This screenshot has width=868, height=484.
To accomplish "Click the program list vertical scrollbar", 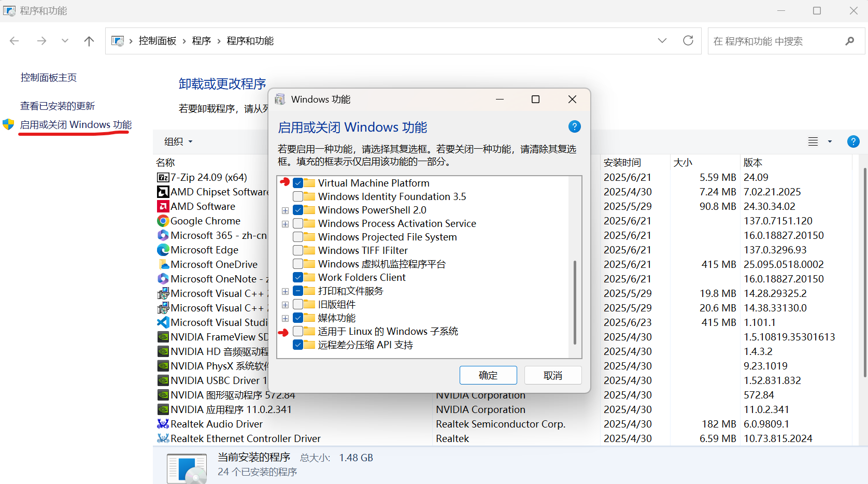I will click(864, 273).
